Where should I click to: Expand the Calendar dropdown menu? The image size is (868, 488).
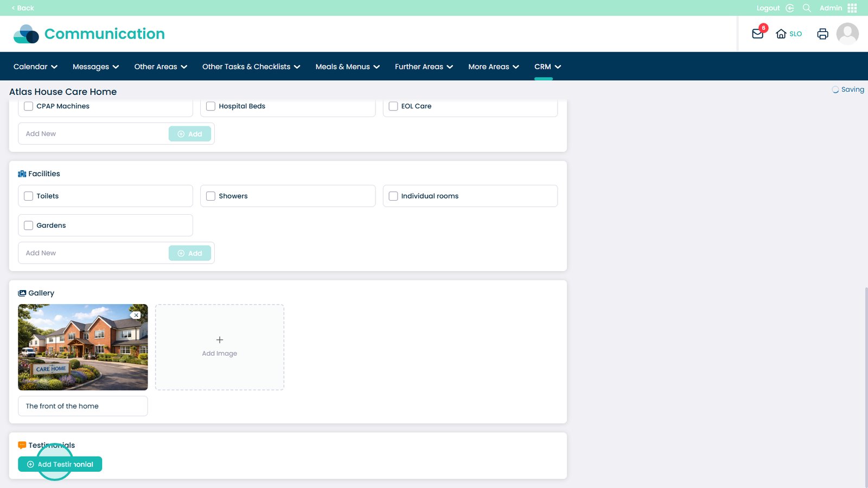[x=35, y=67]
